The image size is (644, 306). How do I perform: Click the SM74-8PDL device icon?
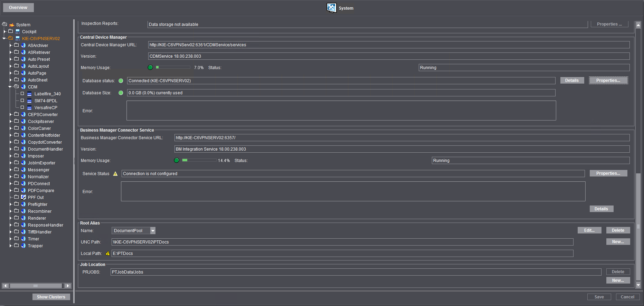[x=29, y=101]
